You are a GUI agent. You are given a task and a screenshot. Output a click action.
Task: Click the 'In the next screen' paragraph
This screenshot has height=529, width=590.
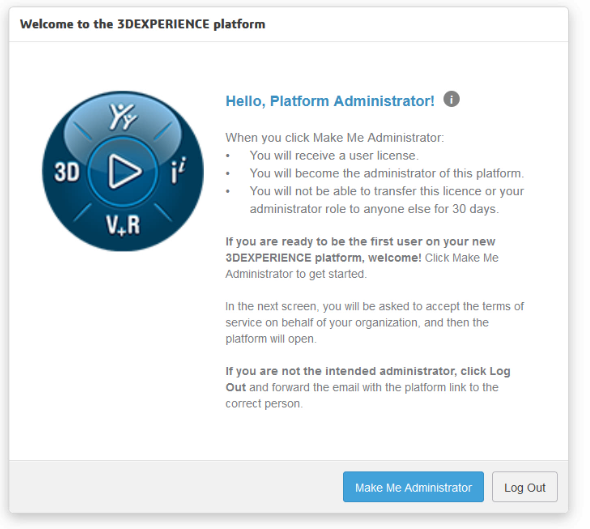[374, 322]
